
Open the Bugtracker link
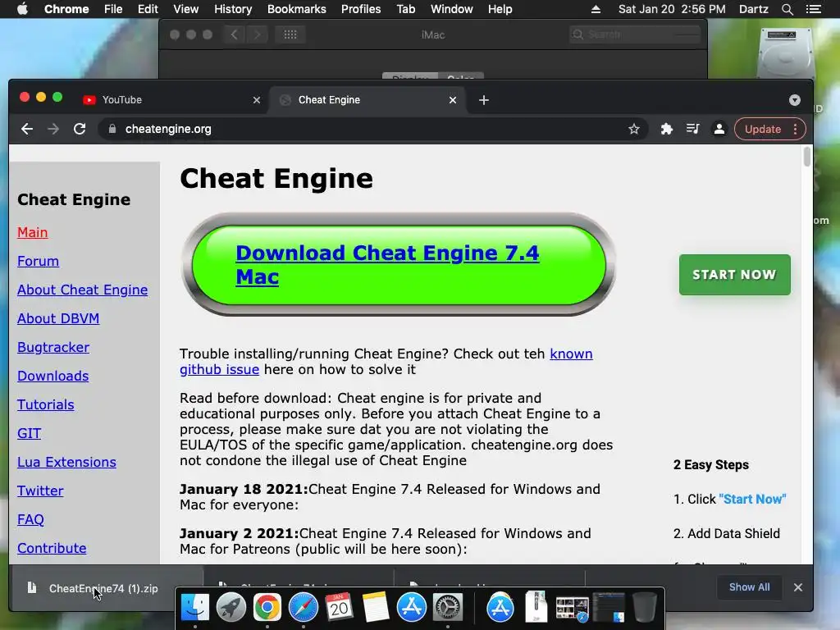(x=53, y=347)
